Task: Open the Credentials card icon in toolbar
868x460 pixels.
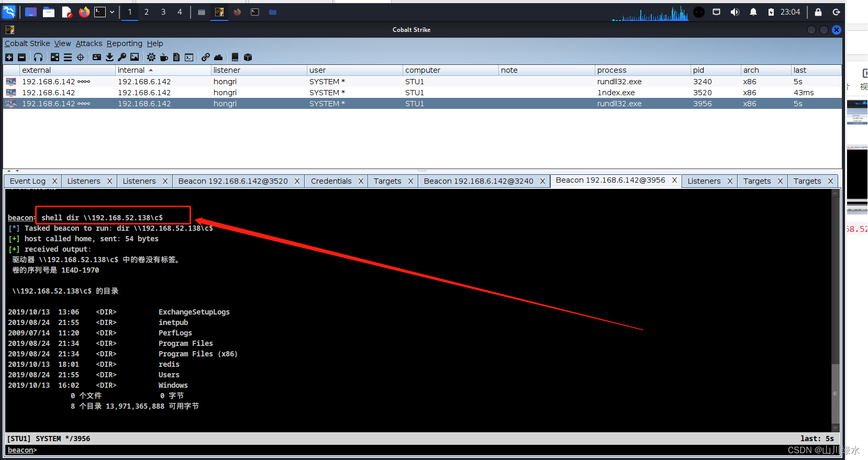Action: (97, 57)
